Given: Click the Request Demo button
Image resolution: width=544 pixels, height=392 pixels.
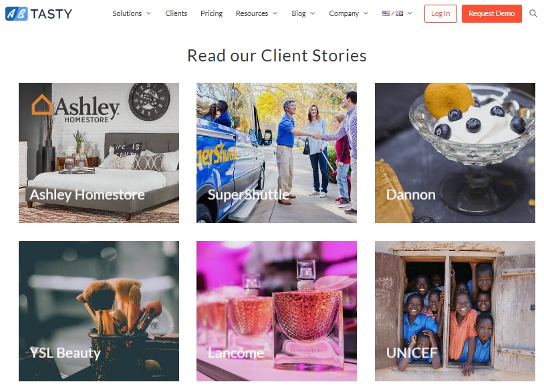Looking at the screenshot, I should tap(491, 13).
